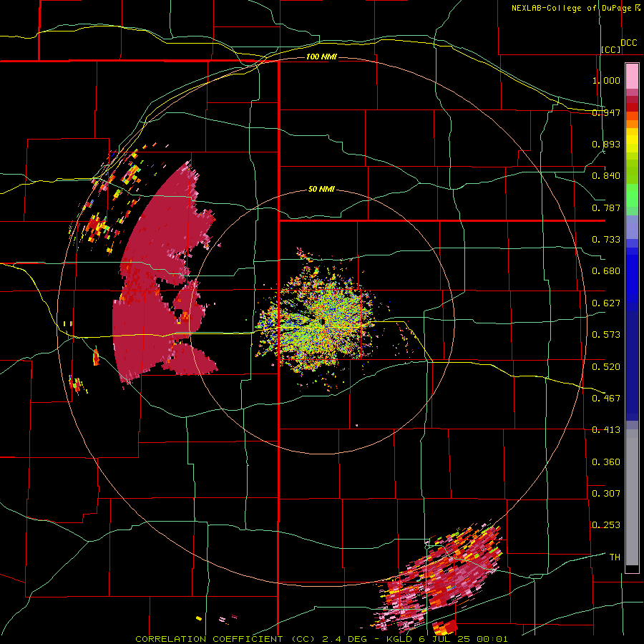Screen dimensions: 644x644
Task: Click the 0.947 scale value
Action: pos(606,112)
